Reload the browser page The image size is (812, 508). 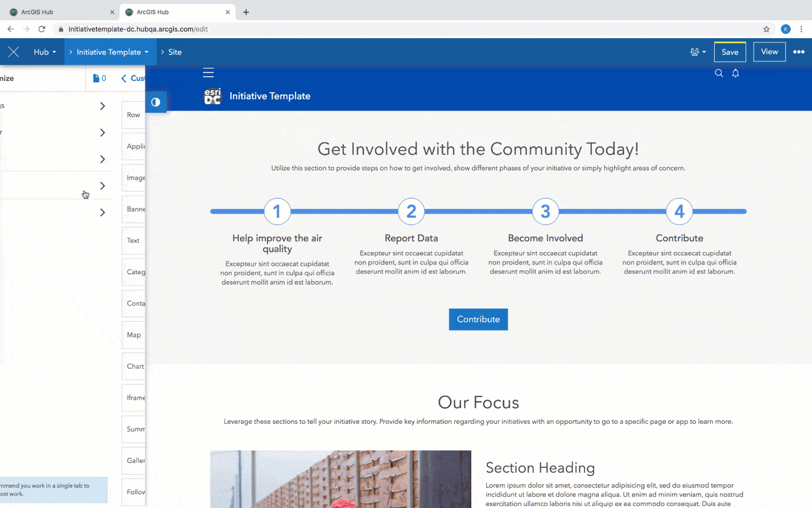(x=42, y=29)
